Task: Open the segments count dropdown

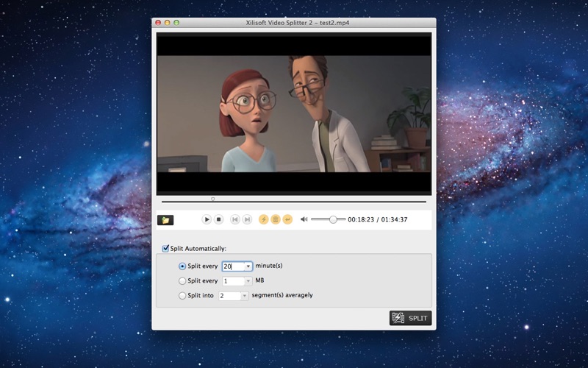Action: click(x=245, y=296)
